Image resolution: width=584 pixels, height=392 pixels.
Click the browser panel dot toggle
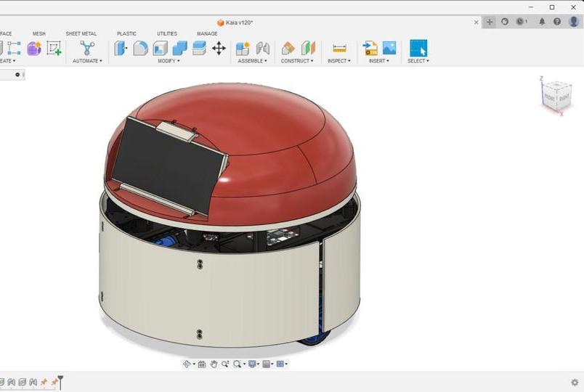click(x=17, y=75)
